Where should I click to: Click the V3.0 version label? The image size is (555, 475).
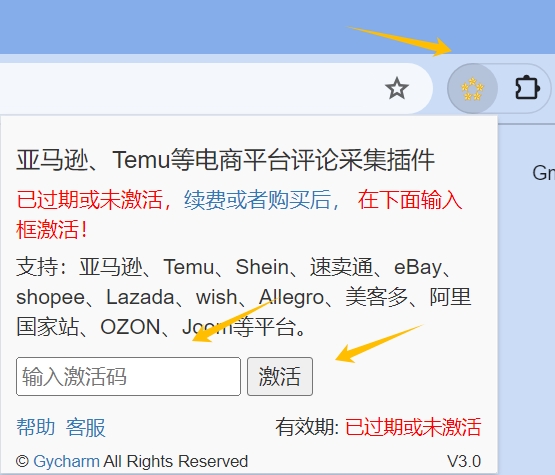coord(464,461)
